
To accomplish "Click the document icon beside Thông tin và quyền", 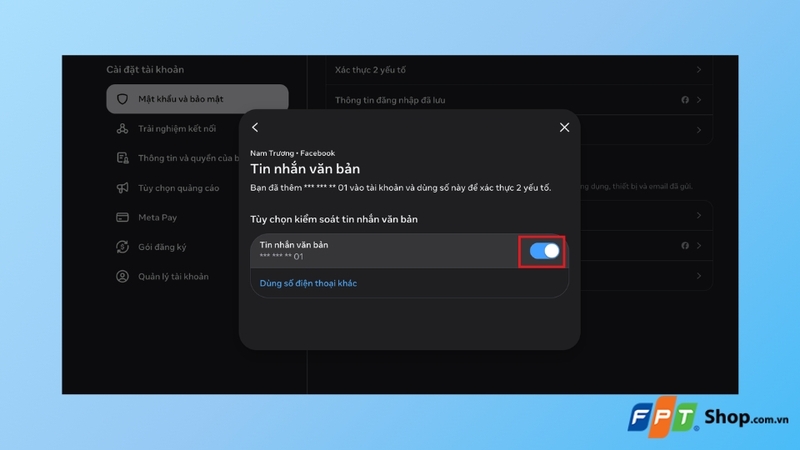I will pos(122,158).
